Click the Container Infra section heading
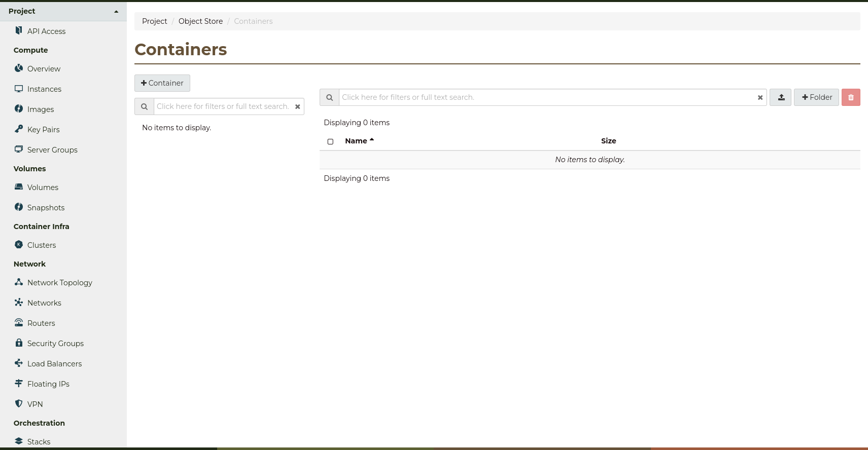Screen dimensions: 868x450 41,227
